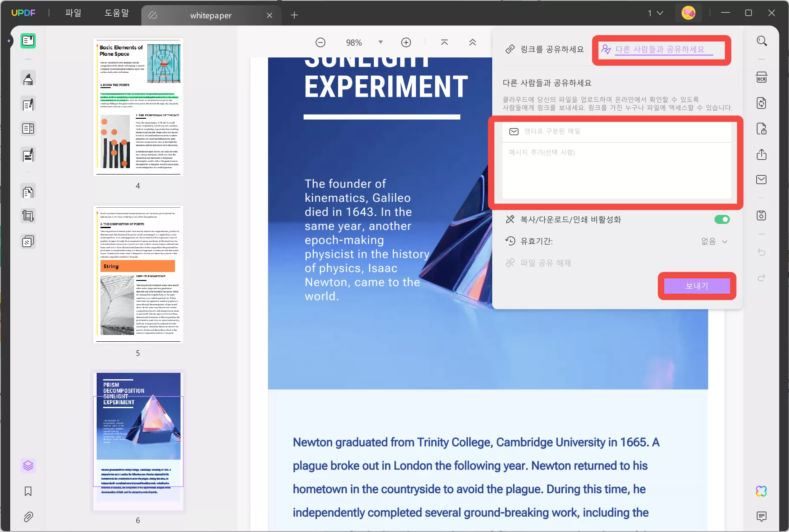Select page 6 thumbnail
This screenshot has height=532, width=789.
click(138, 442)
